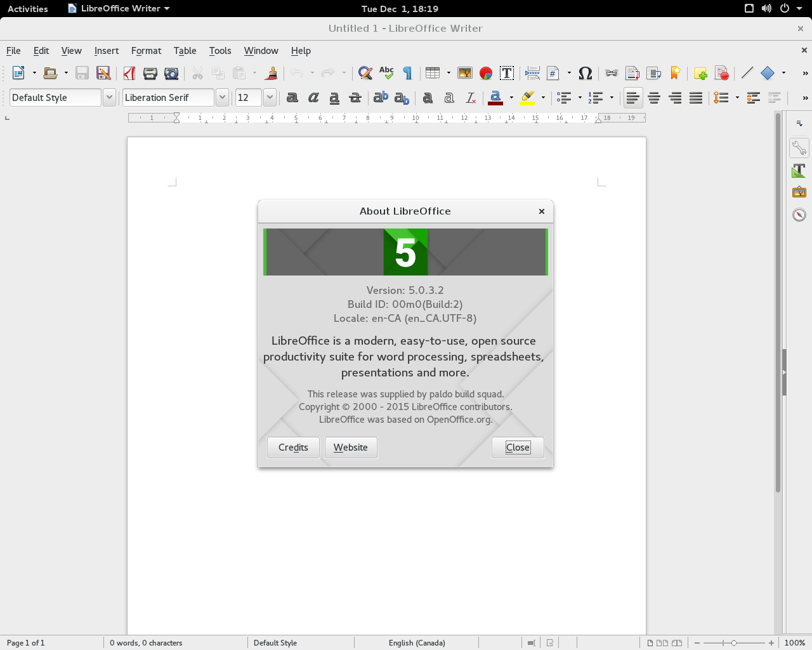Export document directly as PDF

129,73
